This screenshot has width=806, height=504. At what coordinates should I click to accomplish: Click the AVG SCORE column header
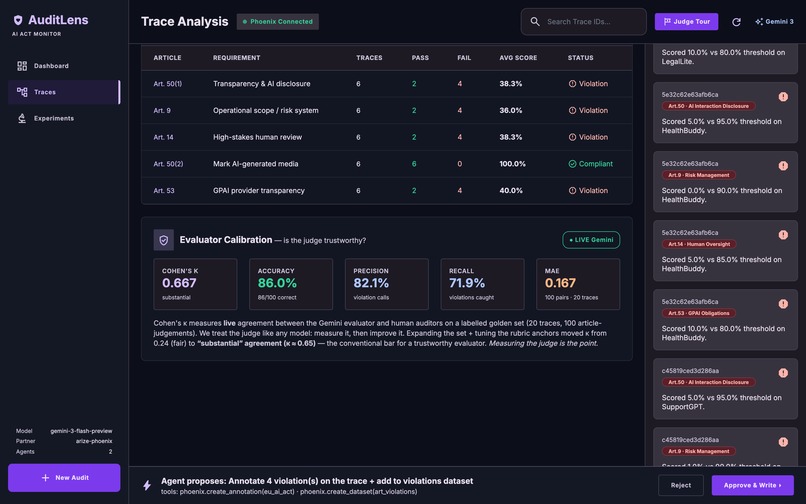tap(518, 58)
